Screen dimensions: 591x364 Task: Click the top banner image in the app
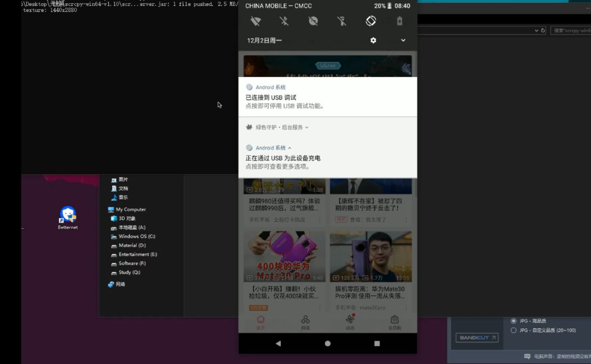coord(328,66)
